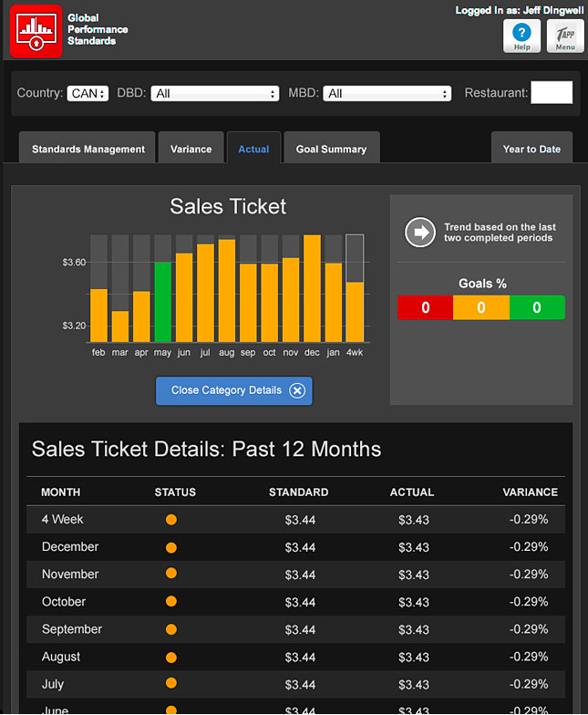Viewport: 588px width, 715px height.
Task: Click the Close Category Details button
Action: point(226,390)
